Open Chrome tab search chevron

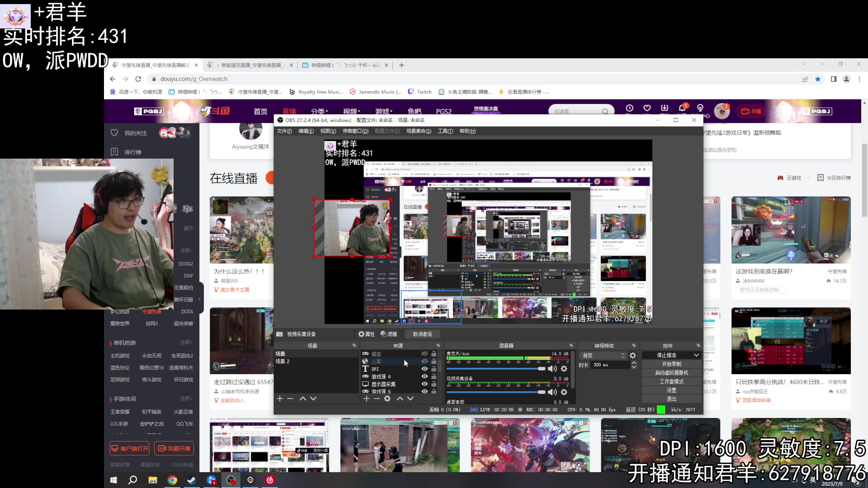(803, 64)
